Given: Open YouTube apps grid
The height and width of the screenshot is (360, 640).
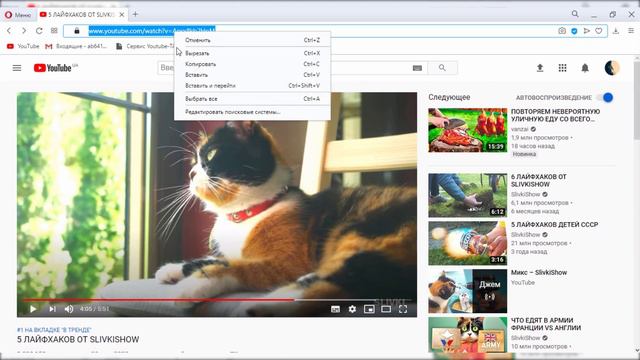Looking at the screenshot, I should [562, 68].
